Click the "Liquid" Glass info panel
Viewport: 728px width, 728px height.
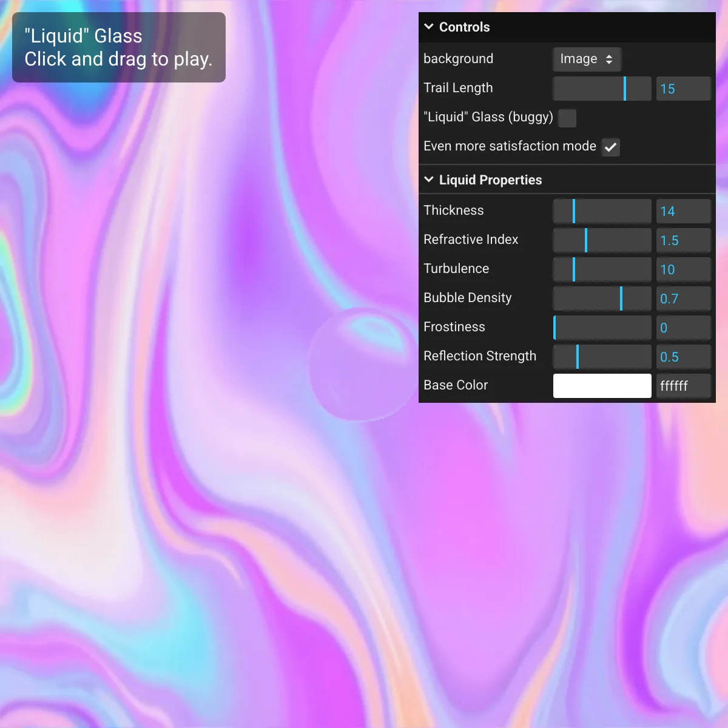119,47
